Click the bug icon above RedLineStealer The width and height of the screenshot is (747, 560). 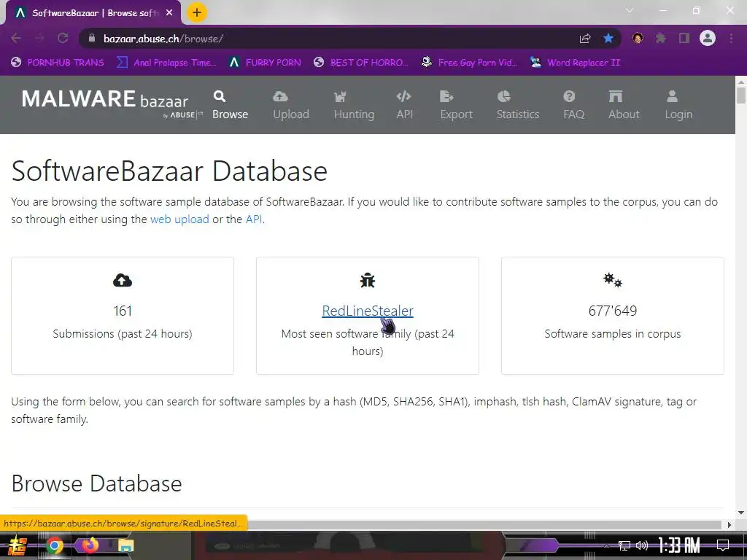coord(368,281)
